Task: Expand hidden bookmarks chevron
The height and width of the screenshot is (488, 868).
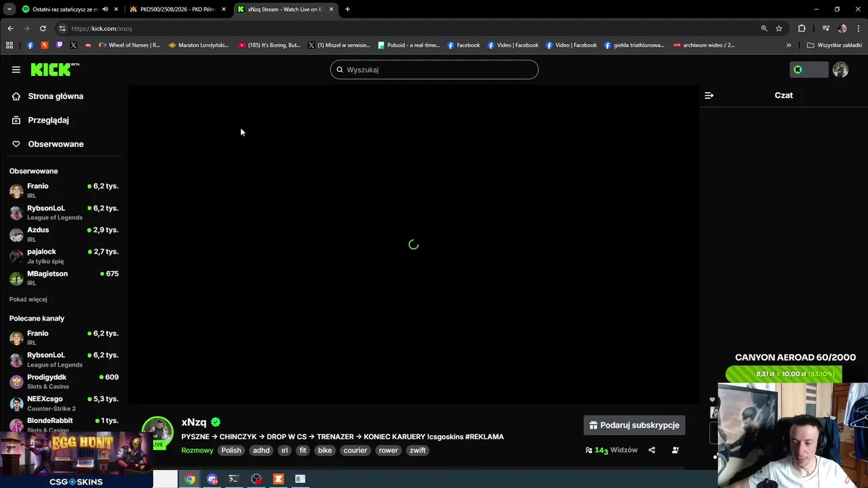Action: coord(789,45)
